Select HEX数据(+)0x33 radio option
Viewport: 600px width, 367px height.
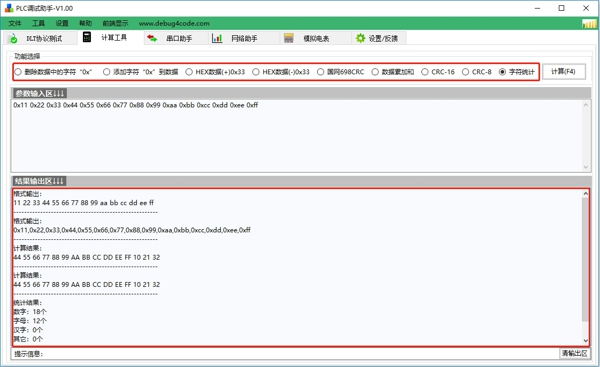(215, 72)
